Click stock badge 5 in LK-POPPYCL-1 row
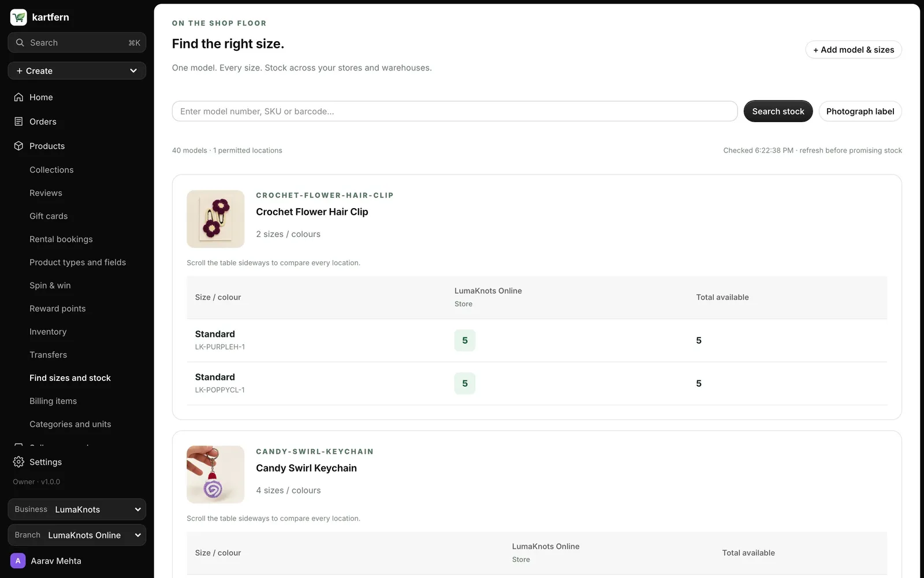 click(x=465, y=383)
